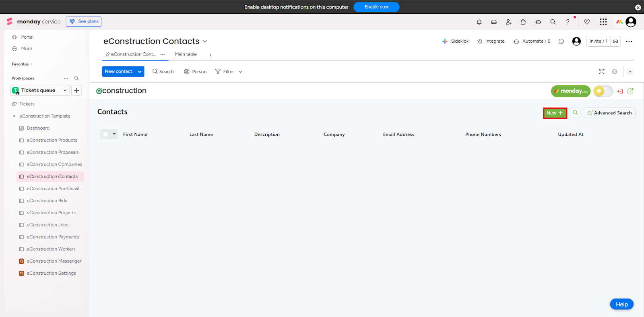The height and width of the screenshot is (317, 644).
Task: Open the Help chat widget
Action: pyautogui.click(x=621, y=304)
